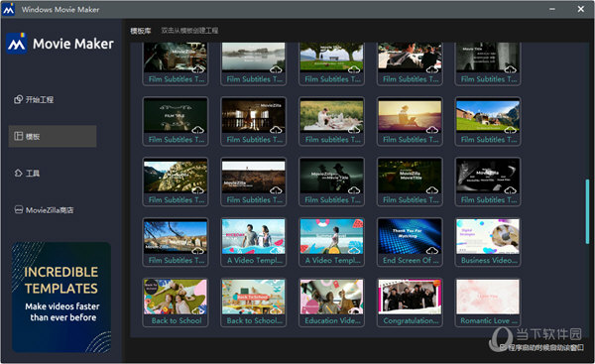Select the Business Video... template

[x=488, y=242]
